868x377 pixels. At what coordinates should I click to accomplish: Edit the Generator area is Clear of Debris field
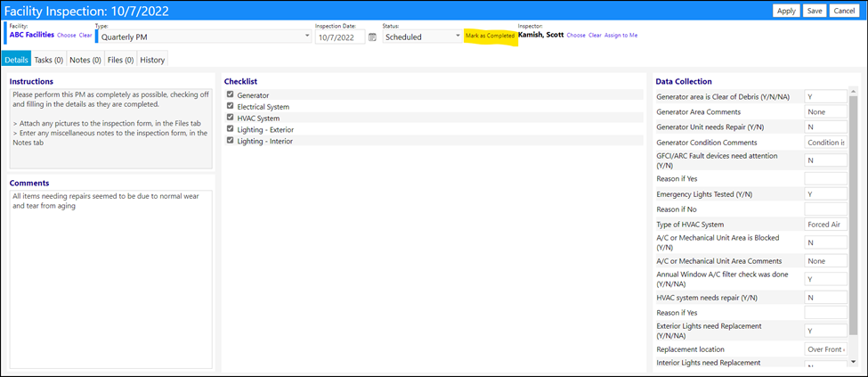click(x=825, y=96)
